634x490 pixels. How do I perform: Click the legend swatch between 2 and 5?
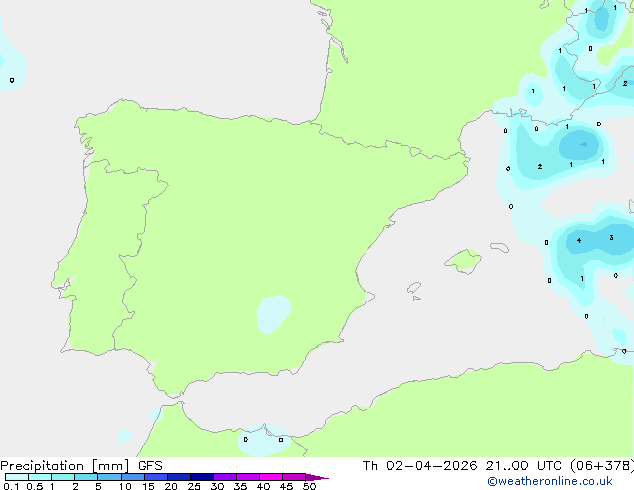(86, 477)
